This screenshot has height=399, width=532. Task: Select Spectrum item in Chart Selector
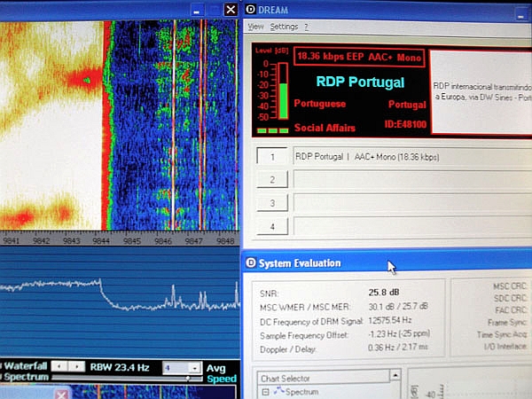[301, 392]
